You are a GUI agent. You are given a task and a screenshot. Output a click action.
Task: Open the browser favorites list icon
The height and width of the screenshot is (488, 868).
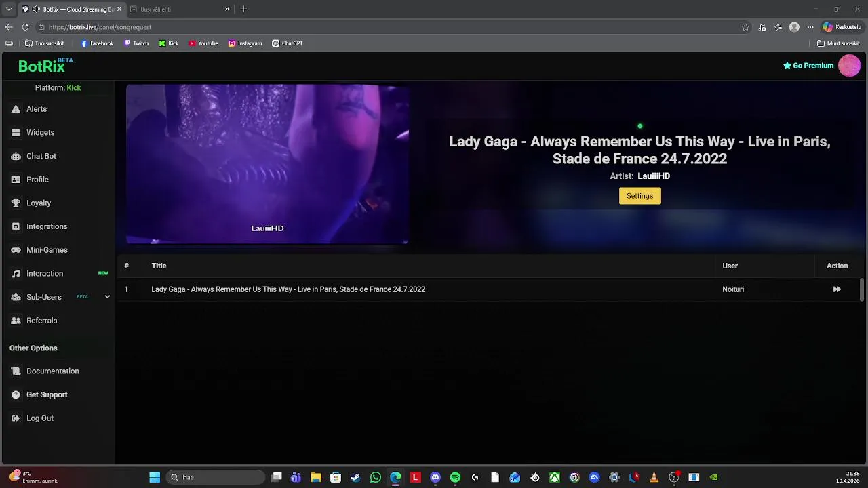pyautogui.click(x=778, y=27)
